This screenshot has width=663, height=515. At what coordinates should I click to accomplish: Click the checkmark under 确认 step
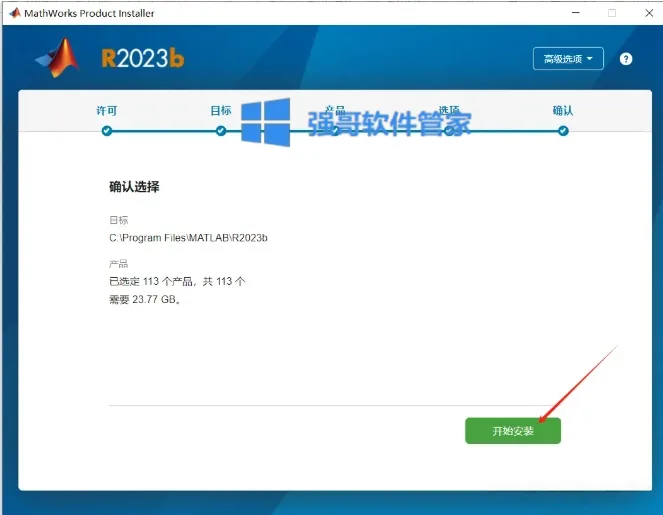(563, 131)
